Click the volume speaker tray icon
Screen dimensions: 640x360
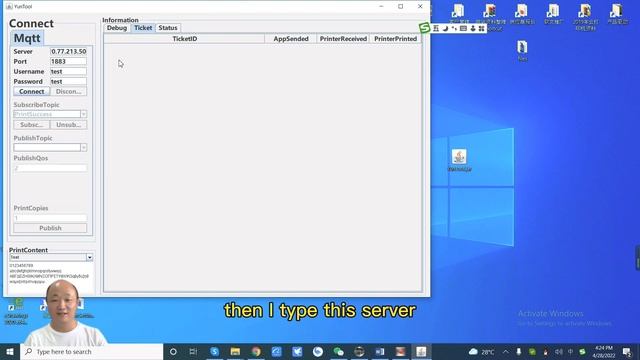click(x=558, y=351)
